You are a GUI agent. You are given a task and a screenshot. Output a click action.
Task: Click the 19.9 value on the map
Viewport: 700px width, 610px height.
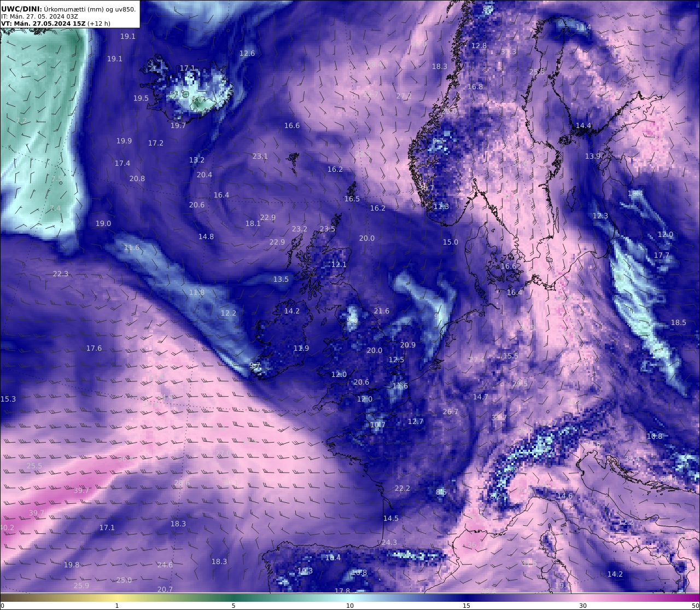(x=124, y=141)
